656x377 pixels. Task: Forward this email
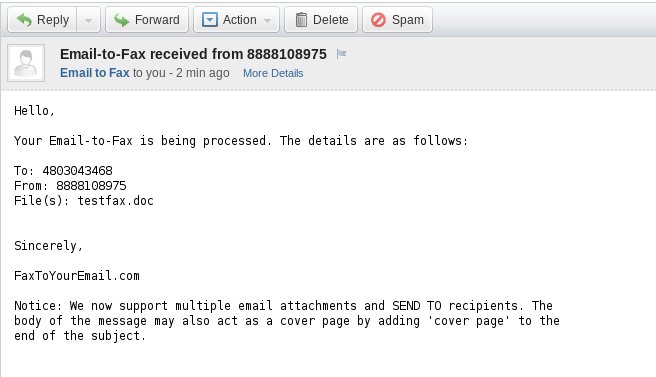pyautogui.click(x=147, y=20)
